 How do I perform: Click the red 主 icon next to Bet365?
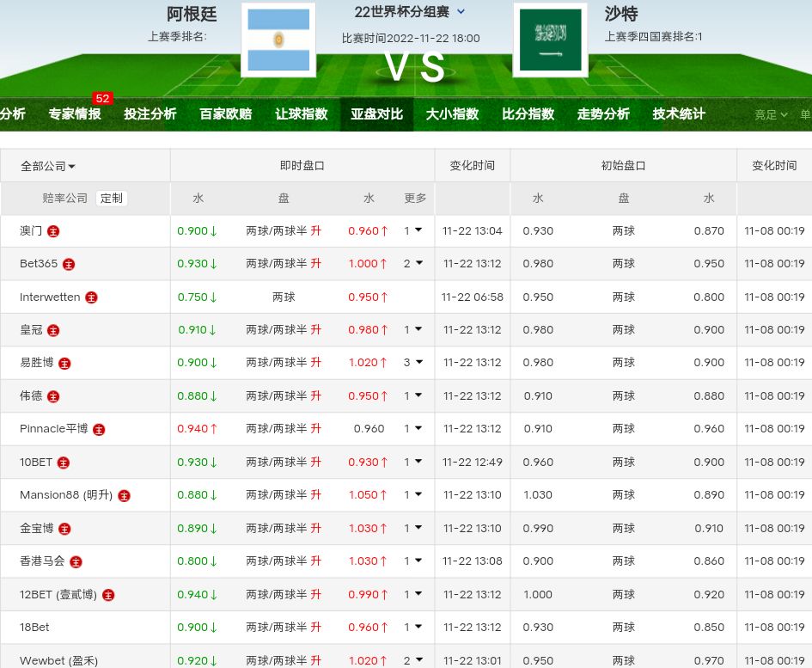(69, 264)
